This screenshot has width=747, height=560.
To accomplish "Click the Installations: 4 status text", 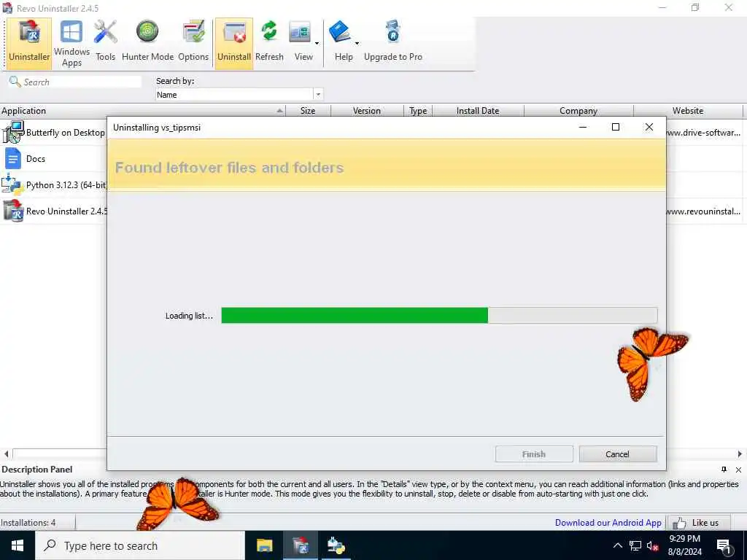I will pyautogui.click(x=28, y=522).
